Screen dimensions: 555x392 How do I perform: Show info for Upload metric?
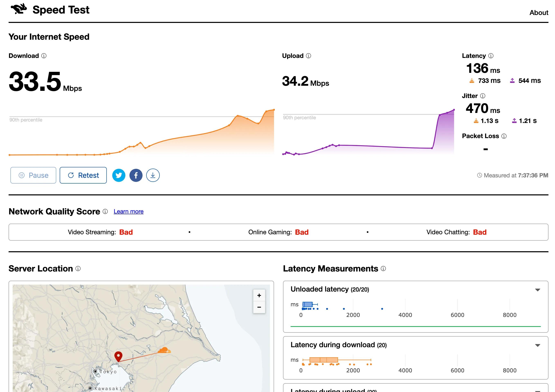308,56
